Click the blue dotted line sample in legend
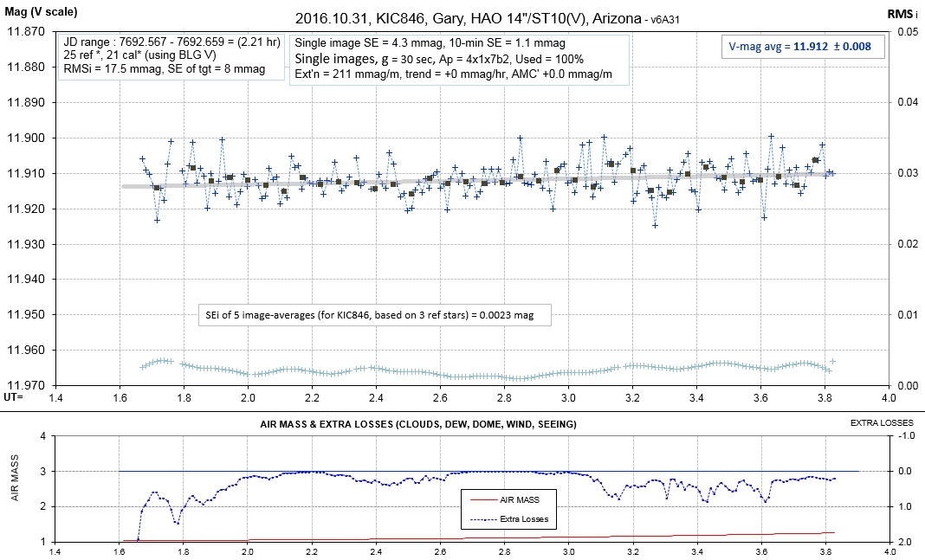925x560 pixels. 483,519
